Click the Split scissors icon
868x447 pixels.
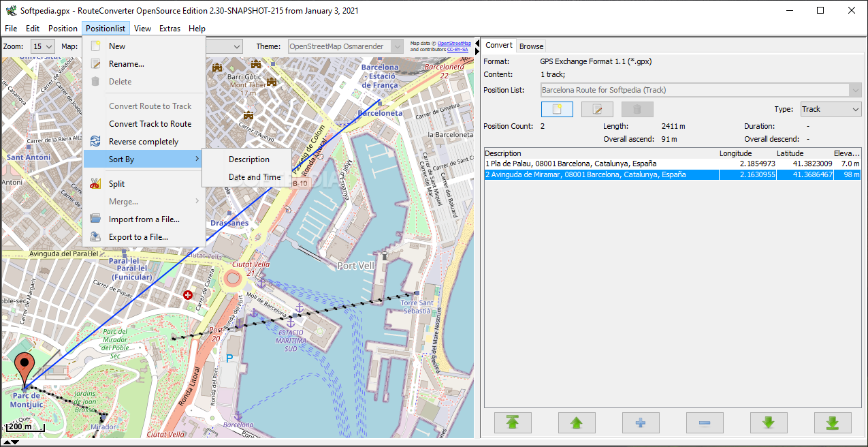[x=96, y=184]
